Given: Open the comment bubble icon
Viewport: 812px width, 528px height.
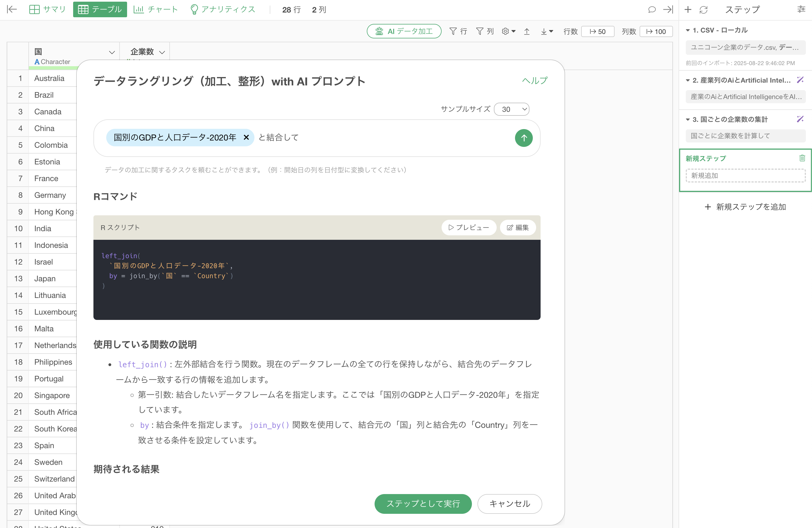Looking at the screenshot, I should pos(652,9).
